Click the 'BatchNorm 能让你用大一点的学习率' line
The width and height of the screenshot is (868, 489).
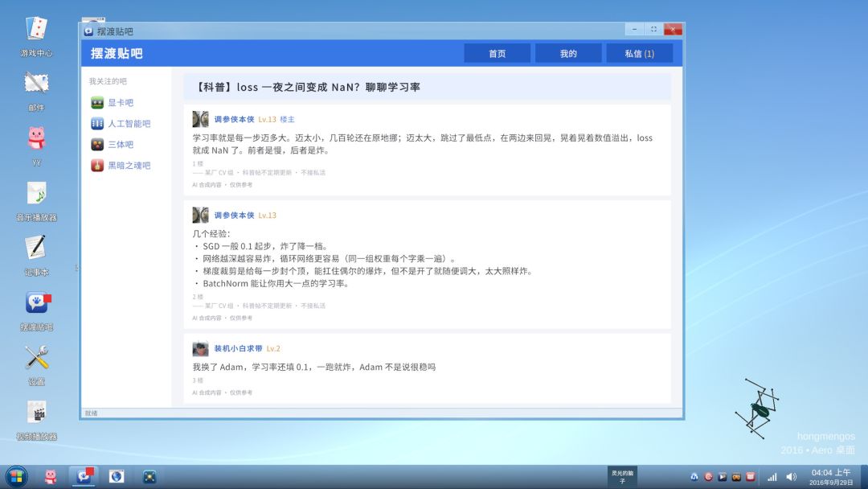point(272,284)
